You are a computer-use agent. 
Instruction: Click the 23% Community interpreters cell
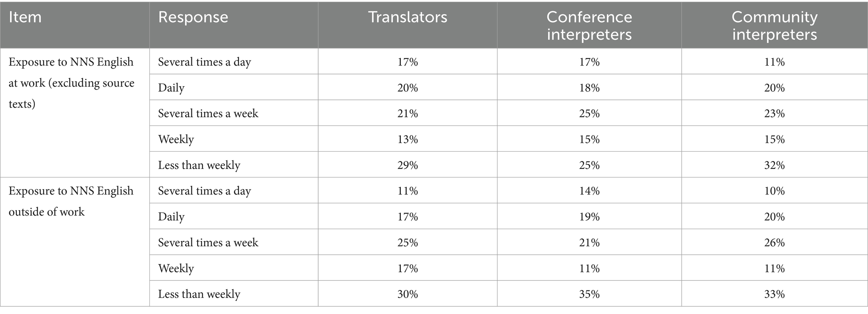(x=774, y=113)
